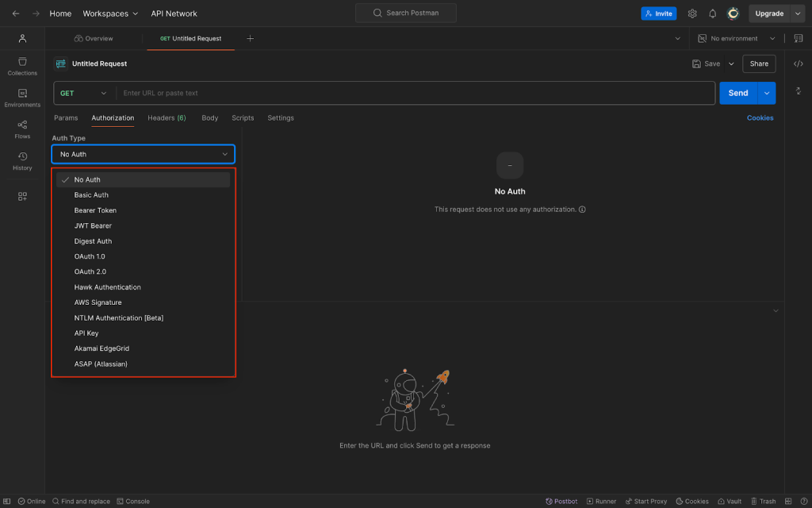Toggle two-pane layout icon in status bar

click(788, 502)
